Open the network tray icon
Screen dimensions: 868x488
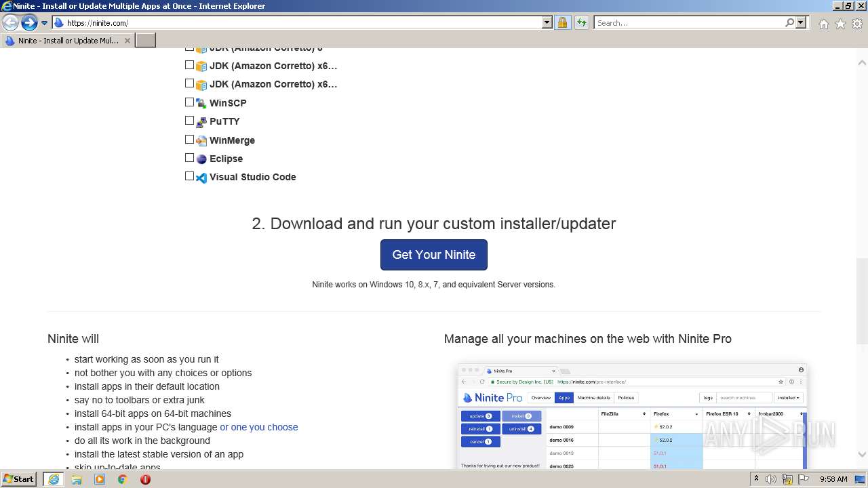[x=787, y=479]
